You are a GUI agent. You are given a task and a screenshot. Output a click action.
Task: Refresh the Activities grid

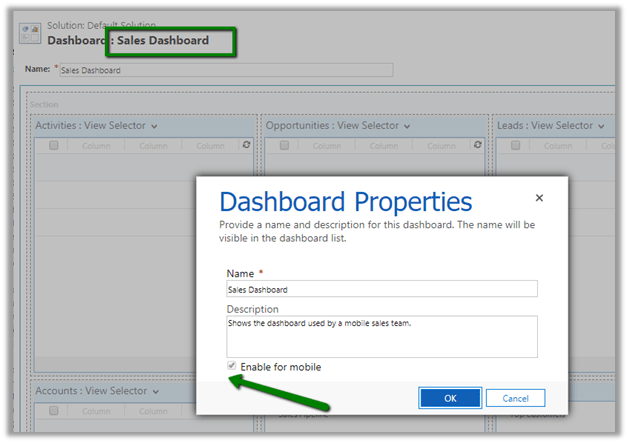coord(247,146)
